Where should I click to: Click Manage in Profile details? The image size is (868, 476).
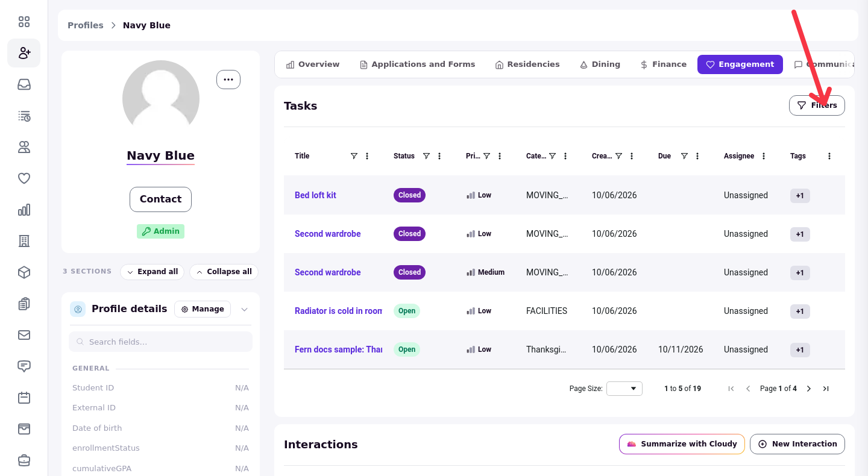pyautogui.click(x=203, y=309)
